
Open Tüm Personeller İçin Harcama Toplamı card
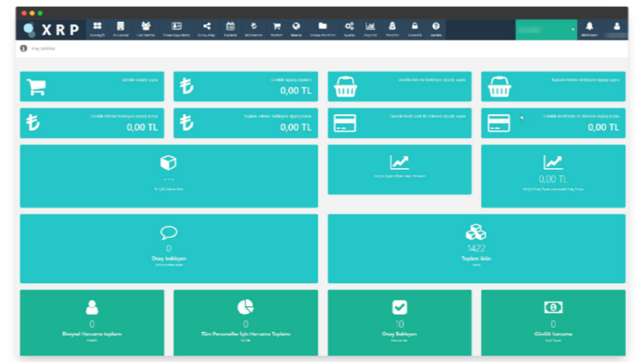pyautogui.click(x=245, y=322)
